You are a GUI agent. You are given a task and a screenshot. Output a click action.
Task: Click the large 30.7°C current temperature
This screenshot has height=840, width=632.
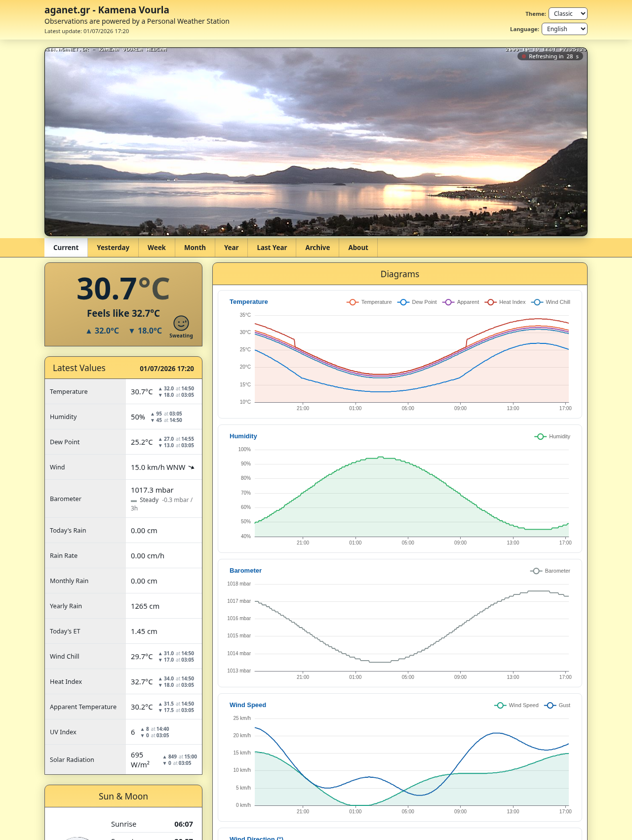point(123,289)
